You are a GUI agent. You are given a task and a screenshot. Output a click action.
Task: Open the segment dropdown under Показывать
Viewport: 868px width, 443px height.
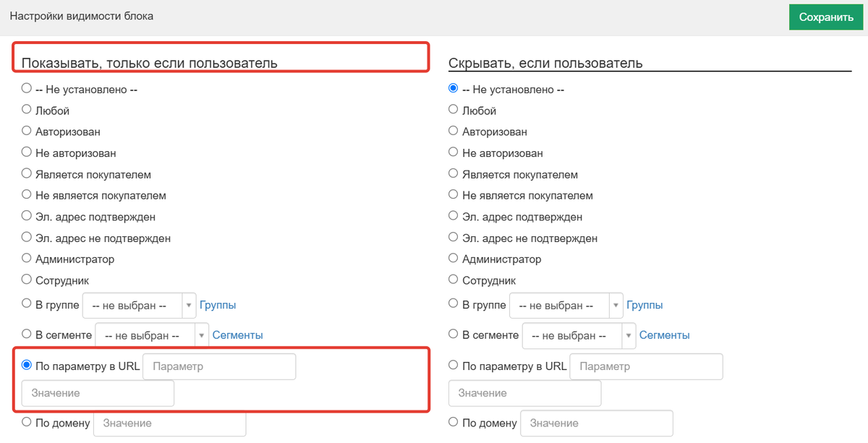(153, 336)
